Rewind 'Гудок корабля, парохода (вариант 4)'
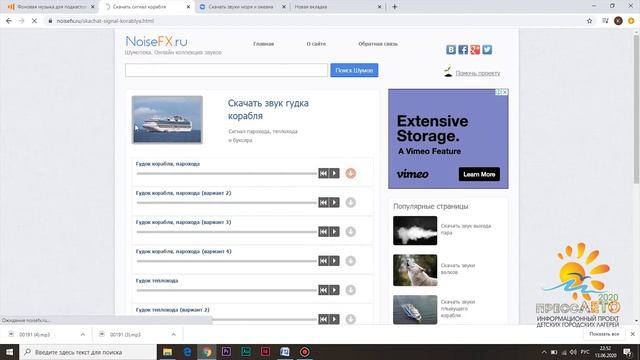The height and width of the screenshot is (360, 640). click(x=323, y=261)
